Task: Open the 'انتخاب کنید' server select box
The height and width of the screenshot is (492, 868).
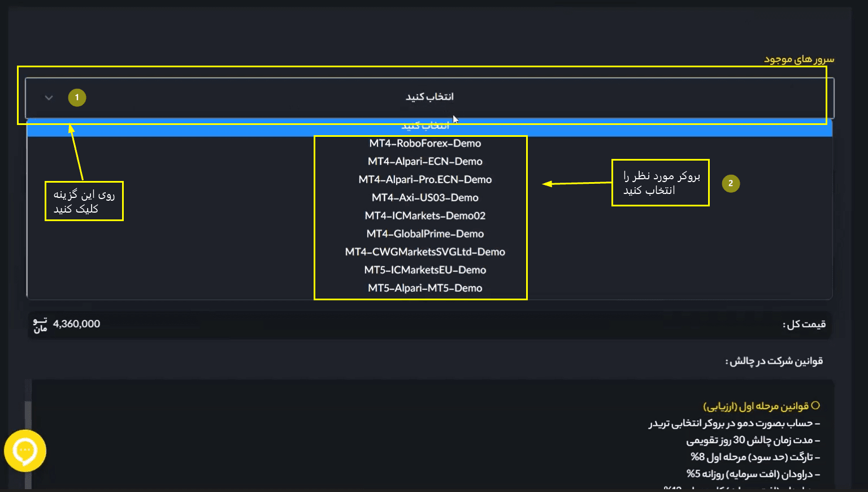Action: 429,97
